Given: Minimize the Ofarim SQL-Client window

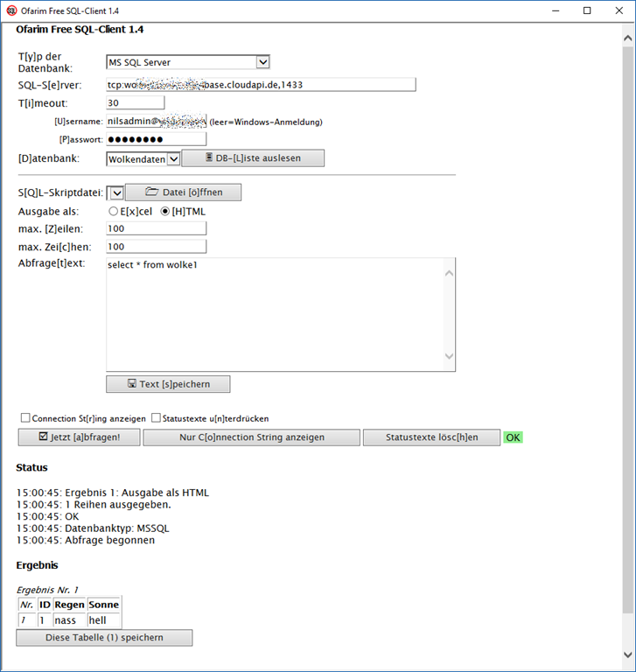Looking at the screenshot, I should pyautogui.click(x=556, y=10).
